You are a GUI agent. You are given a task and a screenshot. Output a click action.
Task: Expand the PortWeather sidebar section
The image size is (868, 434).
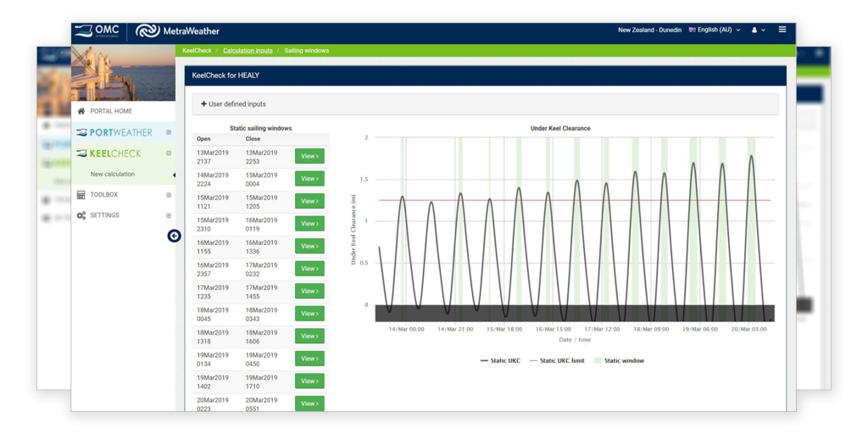point(169,132)
